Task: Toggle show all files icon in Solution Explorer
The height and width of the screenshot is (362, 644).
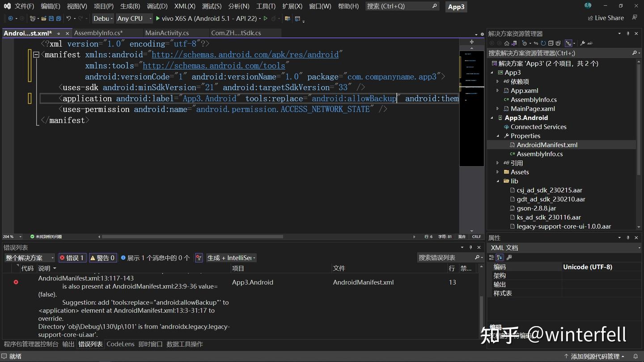Action: pos(558,43)
